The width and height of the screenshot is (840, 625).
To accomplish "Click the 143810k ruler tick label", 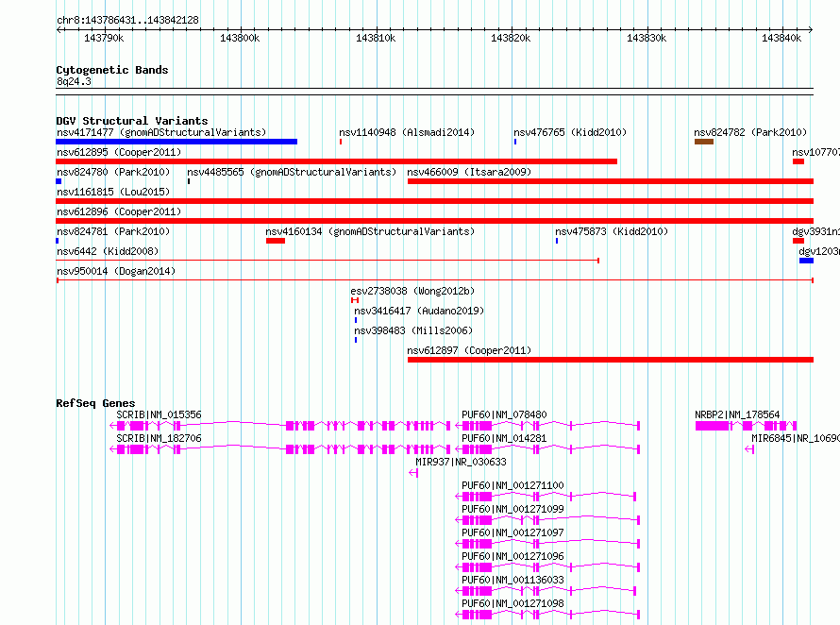I will [x=376, y=38].
